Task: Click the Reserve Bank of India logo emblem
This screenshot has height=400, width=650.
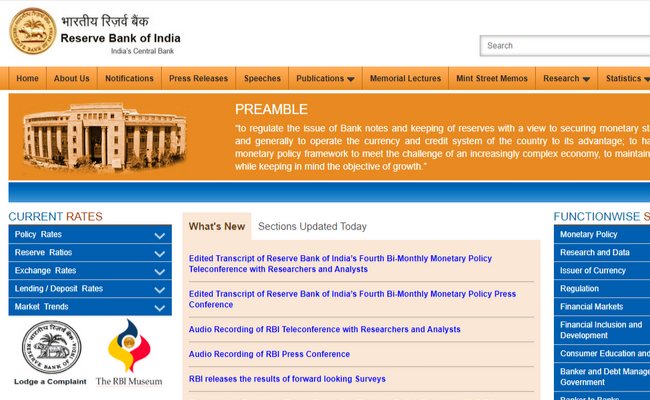Action: pos(33,31)
